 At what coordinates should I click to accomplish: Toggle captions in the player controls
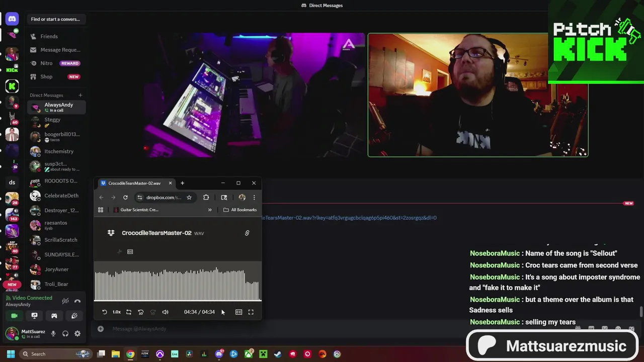coord(239,312)
